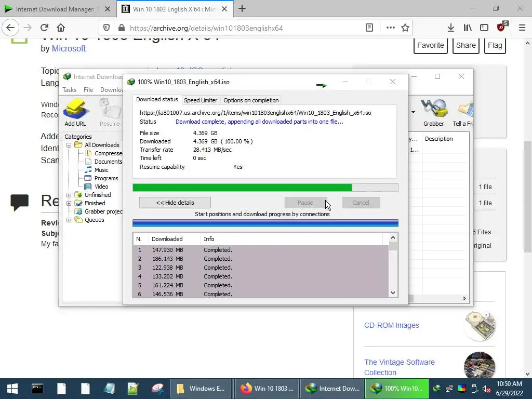
Task: Open Firefox downloads panel
Action: (451, 28)
